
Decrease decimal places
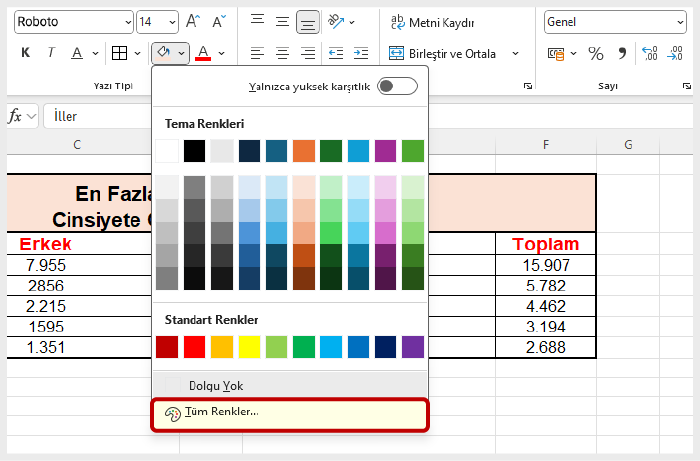click(675, 54)
